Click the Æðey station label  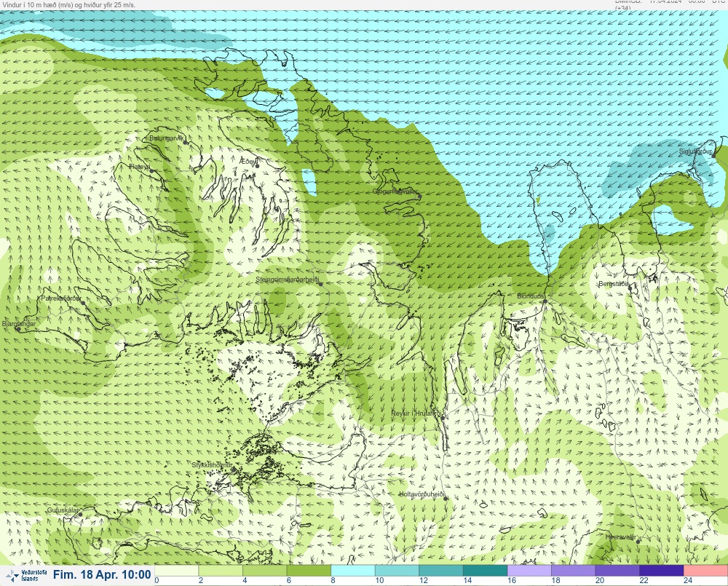248,161
